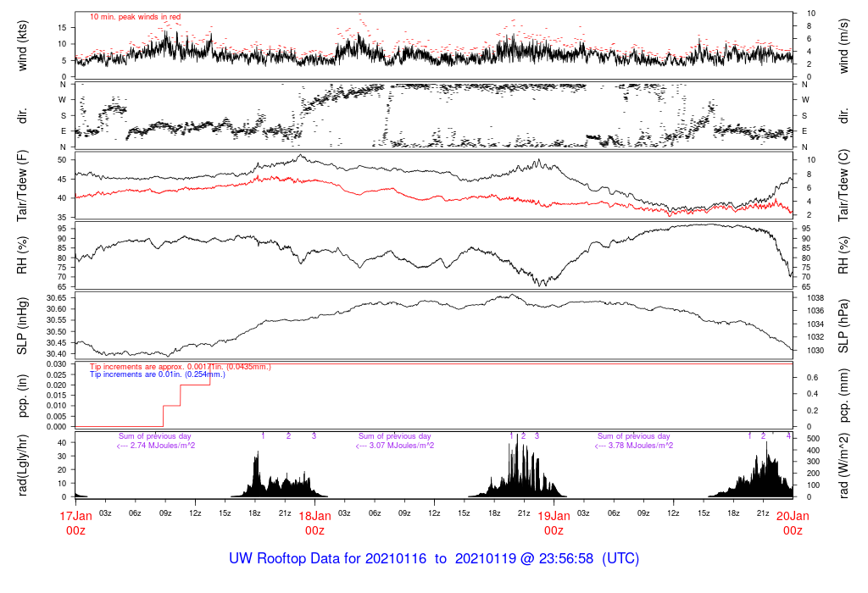Click the '30.65' pressure tick value
The image size is (868, 593).
point(57,298)
